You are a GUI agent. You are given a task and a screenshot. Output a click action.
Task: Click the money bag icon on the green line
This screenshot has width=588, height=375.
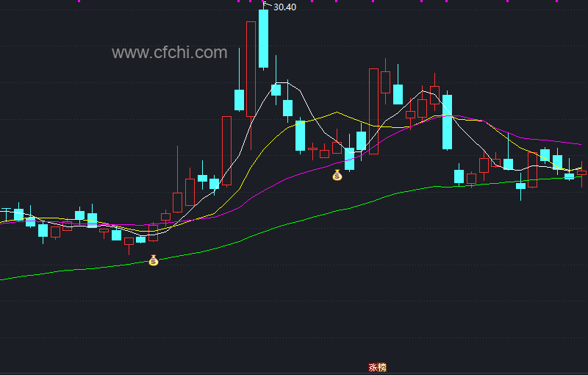pyautogui.click(x=154, y=260)
